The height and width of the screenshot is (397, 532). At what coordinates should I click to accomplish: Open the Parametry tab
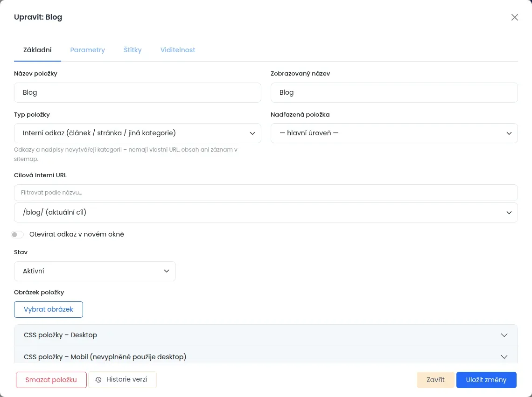(x=88, y=50)
